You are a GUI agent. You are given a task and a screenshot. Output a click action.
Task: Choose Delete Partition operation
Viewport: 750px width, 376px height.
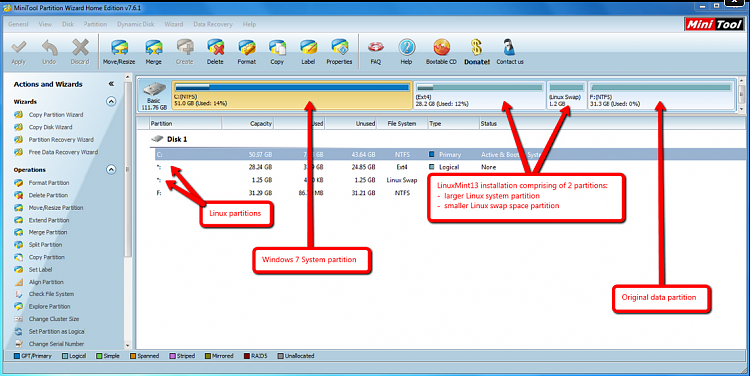pos(48,195)
